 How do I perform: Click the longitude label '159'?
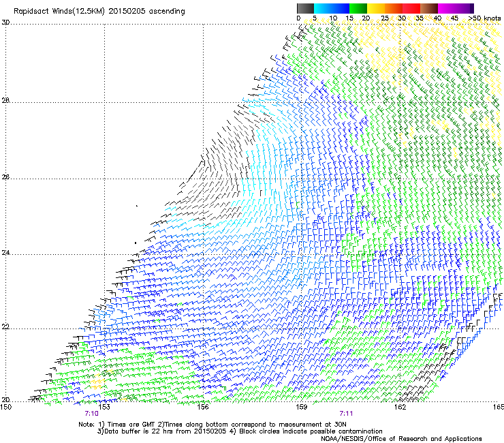pos(301,407)
